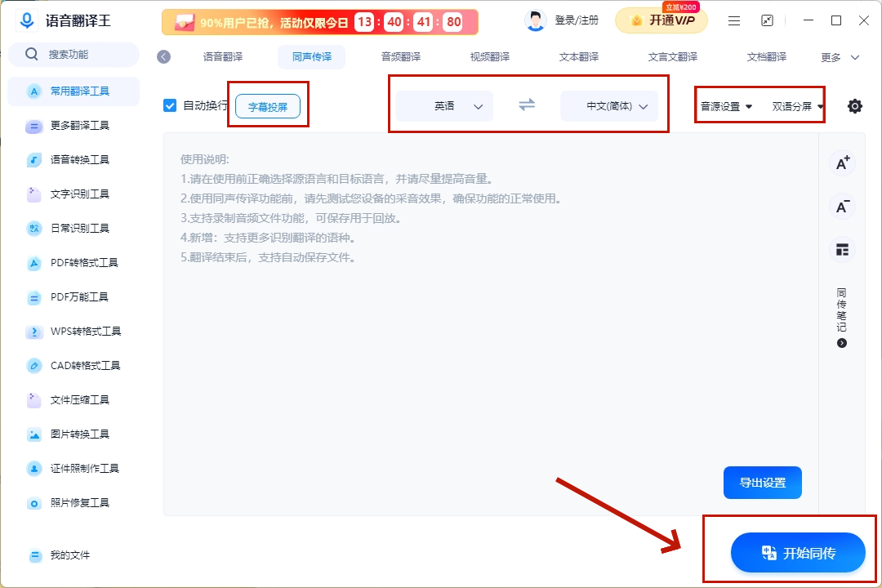
Task: Click the mini-window mode icon
Action: (767, 20)
